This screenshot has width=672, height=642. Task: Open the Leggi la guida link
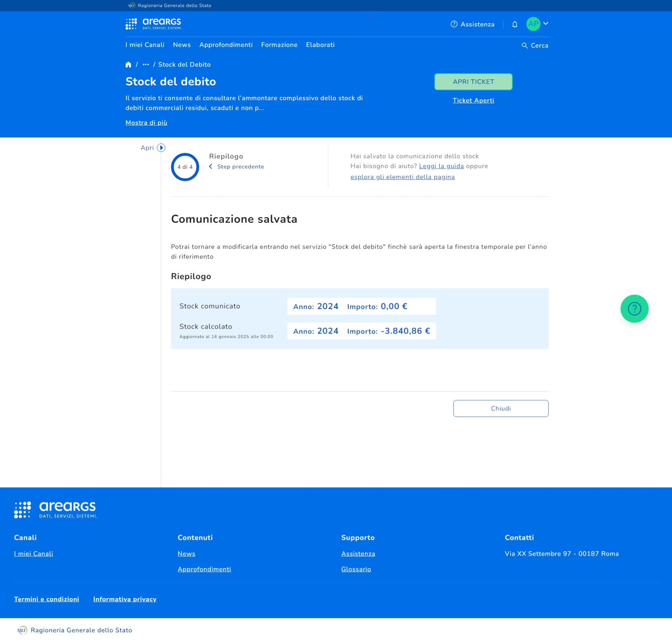pyautogui.click(x=441, y=166)
